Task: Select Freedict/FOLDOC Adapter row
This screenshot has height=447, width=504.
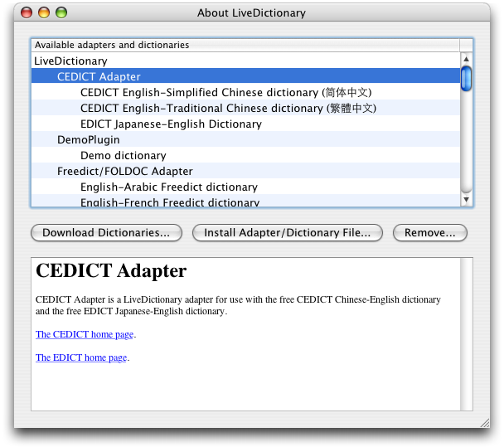Action: (245, 171)
